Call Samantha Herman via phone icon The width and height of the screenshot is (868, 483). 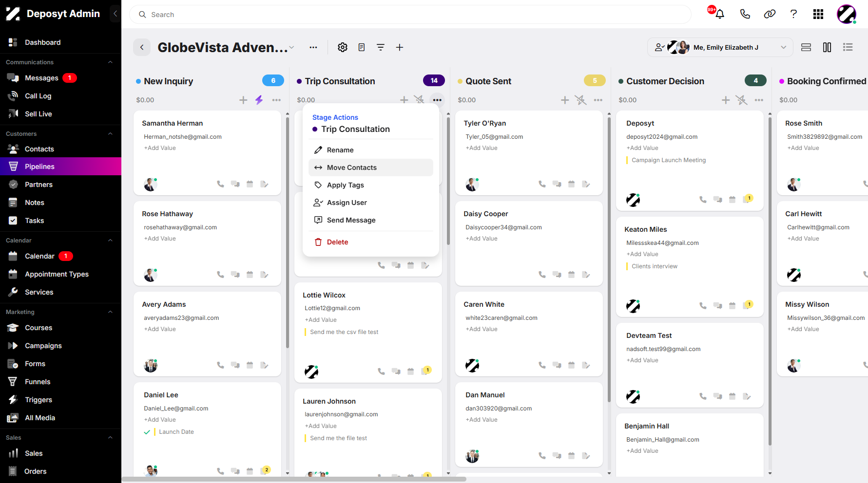pyautogui.click(x=221, y=184)
